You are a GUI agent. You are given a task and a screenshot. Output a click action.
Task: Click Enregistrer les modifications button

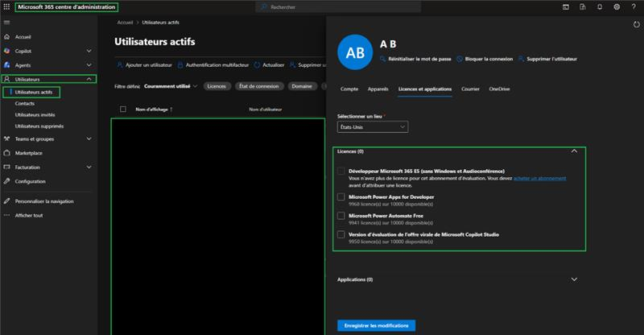(x=376, y=325)
